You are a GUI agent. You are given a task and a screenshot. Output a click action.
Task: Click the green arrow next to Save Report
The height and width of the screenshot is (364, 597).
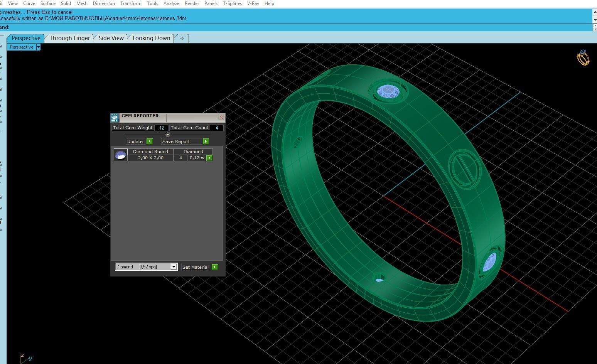tap(206, 142)
